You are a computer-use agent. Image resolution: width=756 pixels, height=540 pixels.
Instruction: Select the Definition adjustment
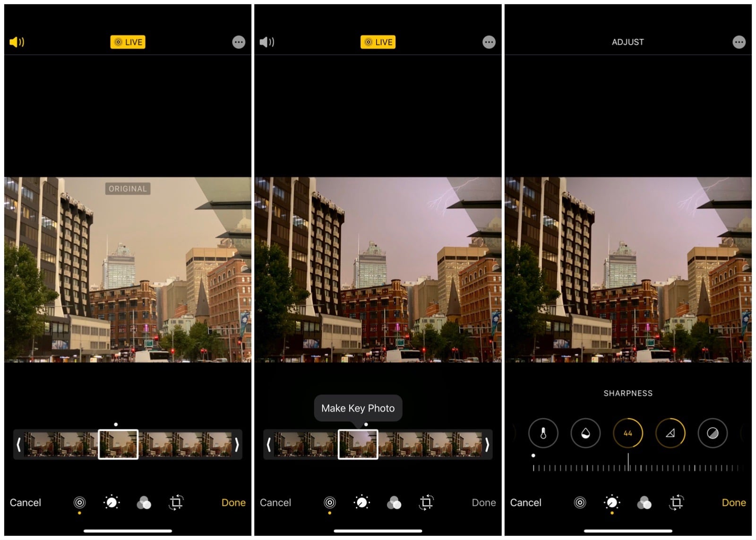coord(670,433)
